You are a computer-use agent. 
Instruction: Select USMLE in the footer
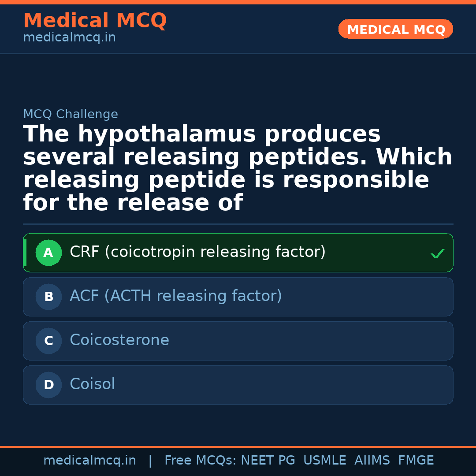point(324,461)
